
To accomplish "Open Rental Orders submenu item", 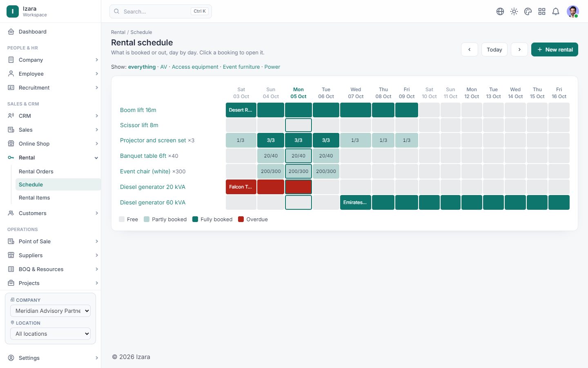I will coord(36,171).
